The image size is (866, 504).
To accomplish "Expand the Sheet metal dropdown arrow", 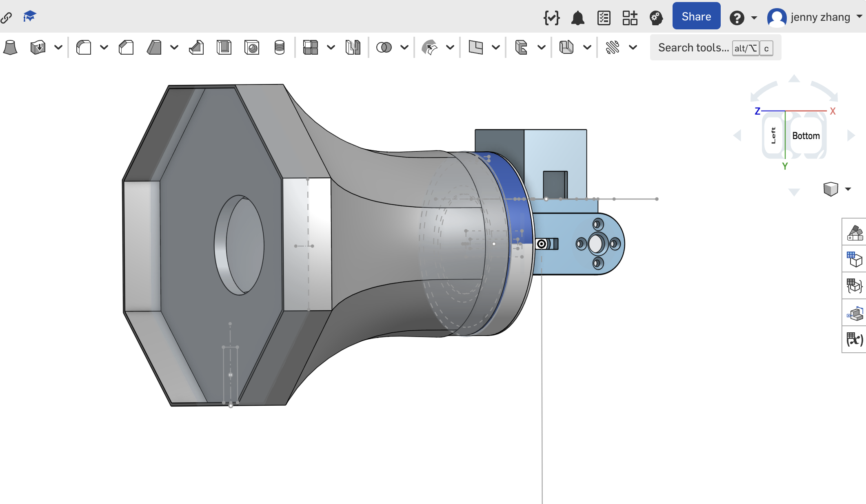I will click(x=587, y=47).
